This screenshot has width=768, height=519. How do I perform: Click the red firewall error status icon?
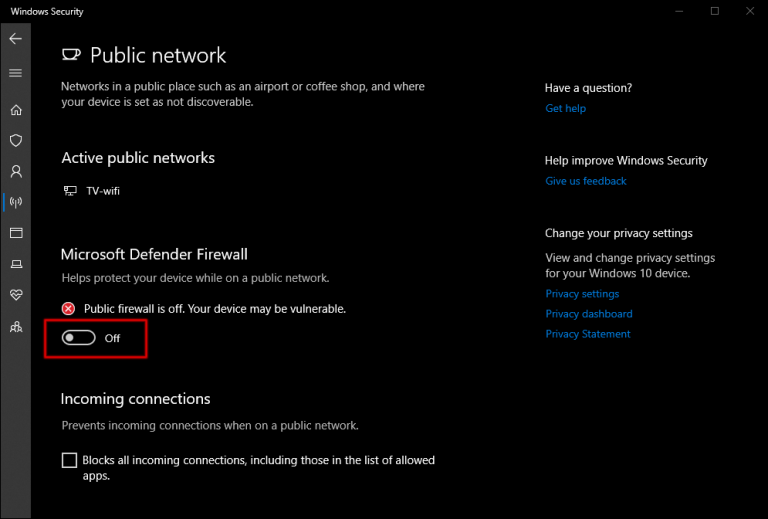[x=69, y=309]
